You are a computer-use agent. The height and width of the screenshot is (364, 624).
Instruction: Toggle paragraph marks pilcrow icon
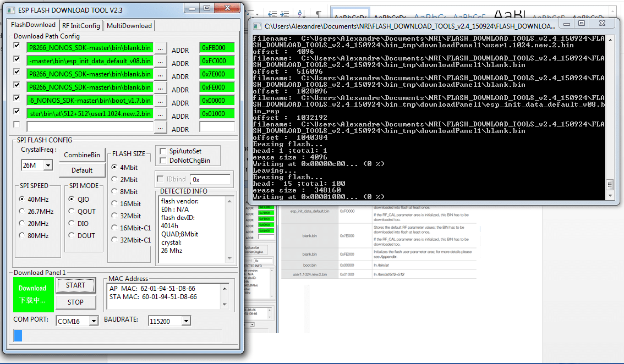pyautogui.click(x=319, y=14)
